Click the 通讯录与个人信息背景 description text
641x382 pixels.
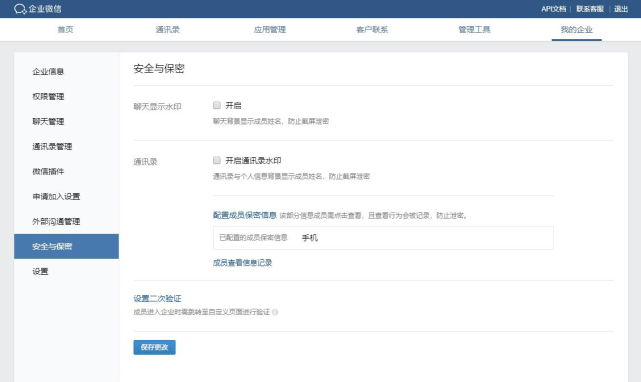(291, 176)
